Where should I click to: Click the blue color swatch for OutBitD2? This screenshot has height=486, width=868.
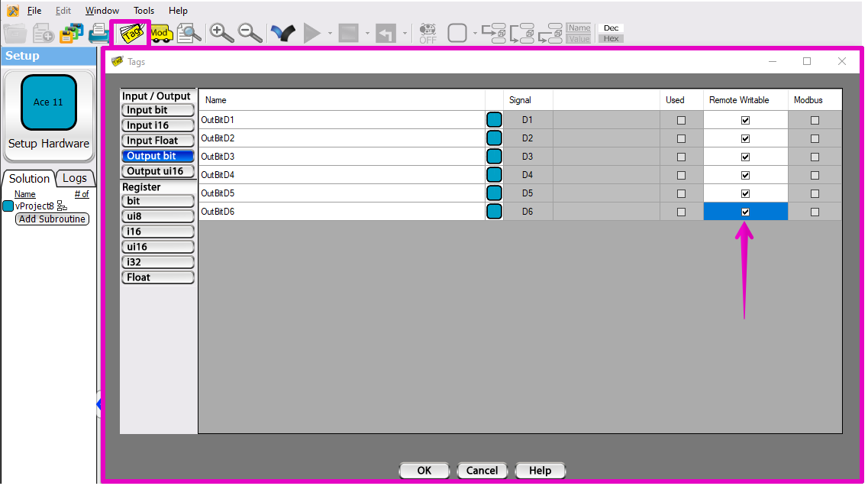pos(494,138)
